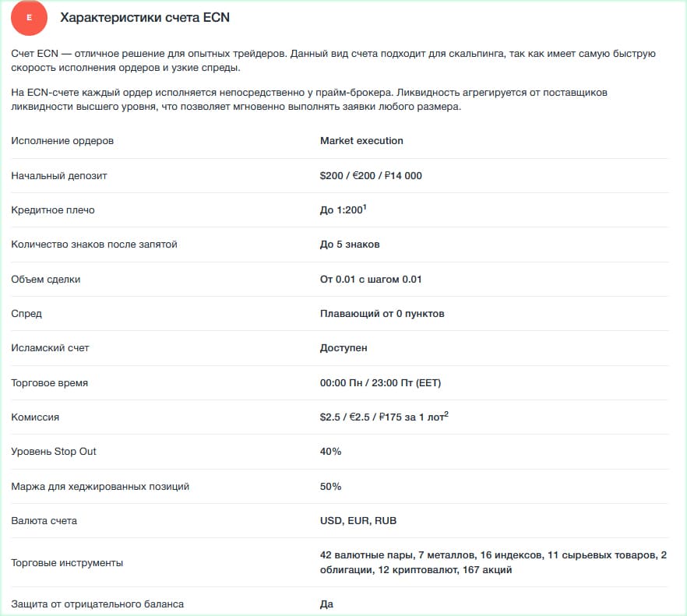Viewport: 687px width, 616px height.
Task: Click the "До 5 знаков" value
Action: [x=350, y=245]
